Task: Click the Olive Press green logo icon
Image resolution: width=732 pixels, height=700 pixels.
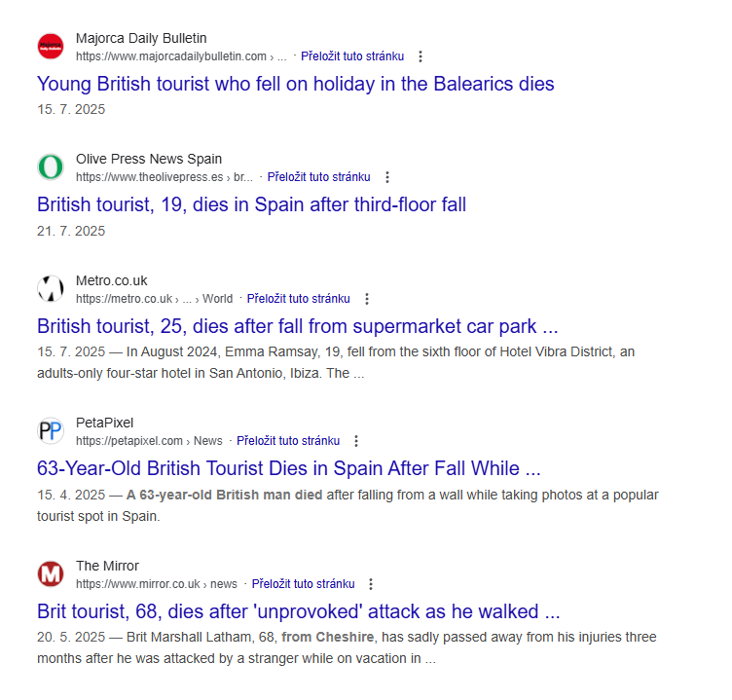Action: click(x=51, y=167)
